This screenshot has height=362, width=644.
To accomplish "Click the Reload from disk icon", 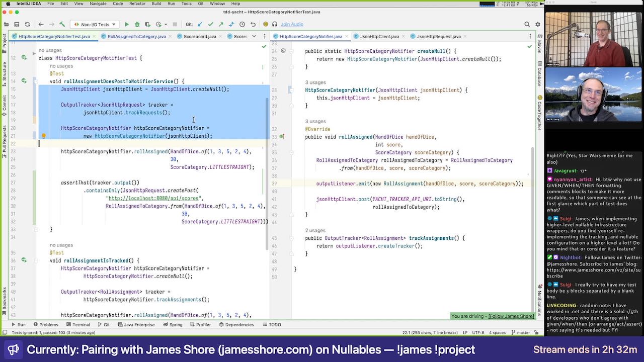I will pyautogui.click(x=27, y=24).
